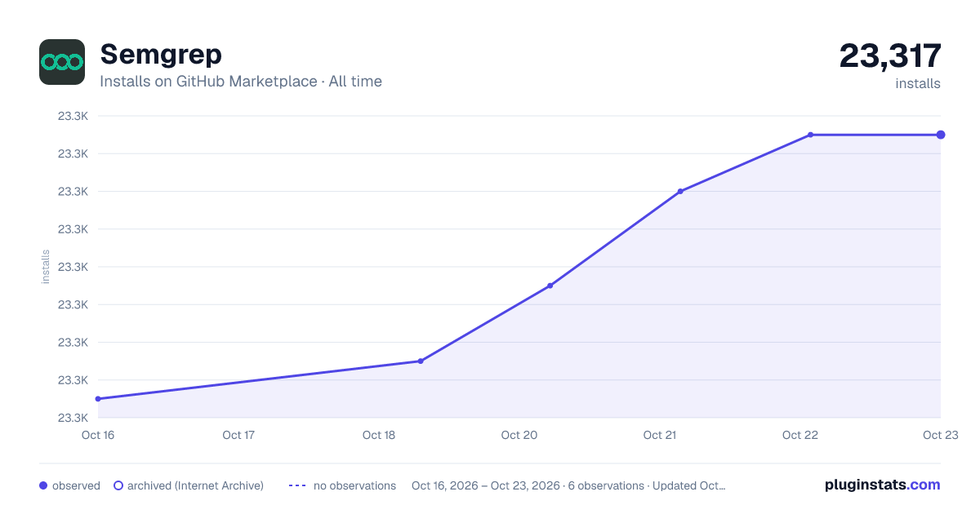The width and height of the screenshot is (980, 514).
Task: Click the Oct 22 axis label
Action: (x=800, y=436)
